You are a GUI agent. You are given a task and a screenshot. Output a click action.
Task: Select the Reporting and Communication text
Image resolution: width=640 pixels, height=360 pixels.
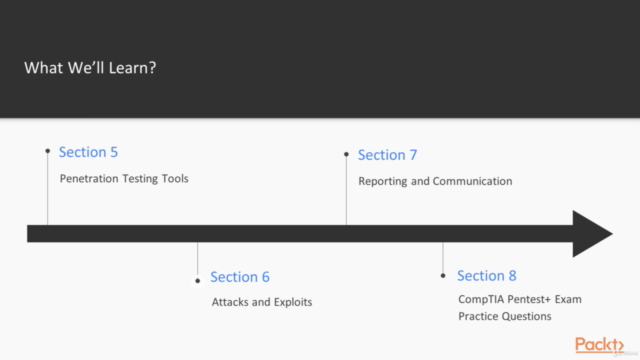[x=435, y=181]
